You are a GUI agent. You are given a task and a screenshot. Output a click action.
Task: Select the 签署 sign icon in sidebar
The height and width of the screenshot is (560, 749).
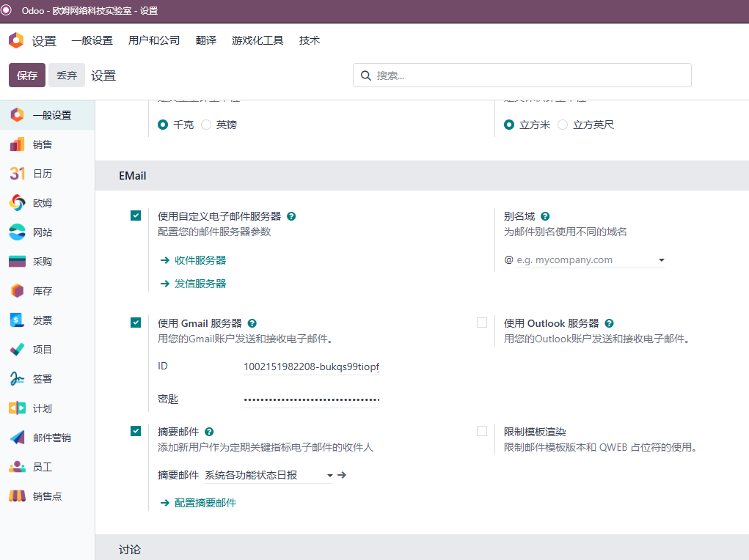point(17,379)
